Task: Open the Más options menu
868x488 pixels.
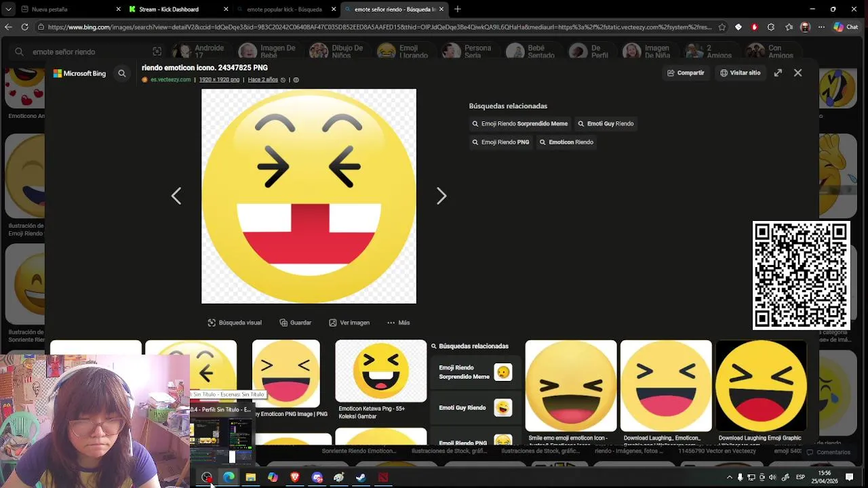Action: click(398, 323)
